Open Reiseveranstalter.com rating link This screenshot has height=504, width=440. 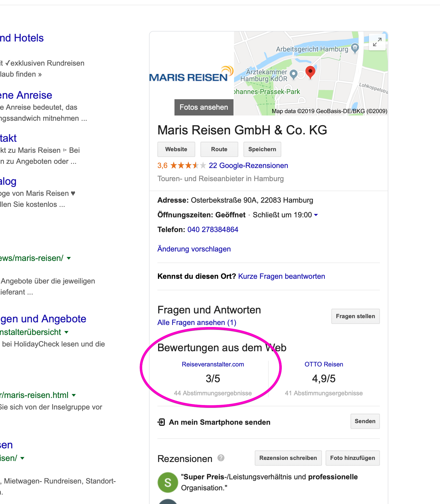tap(213, 364)
